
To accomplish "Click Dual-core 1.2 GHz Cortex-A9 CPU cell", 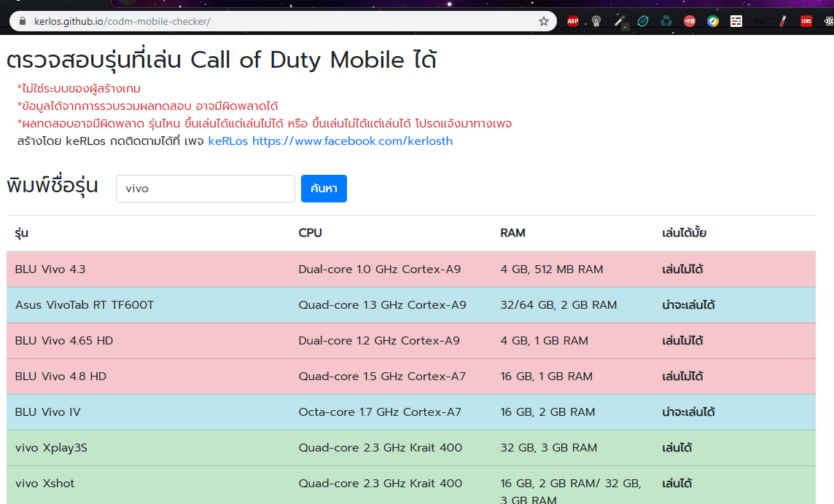I will point(379,340).
